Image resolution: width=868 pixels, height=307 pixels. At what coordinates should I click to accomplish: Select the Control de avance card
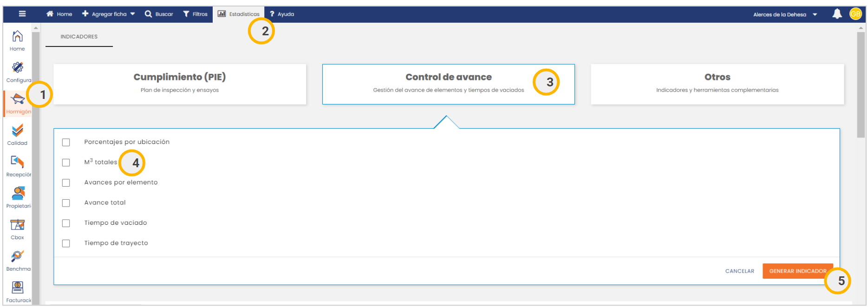(x=449, y=84)
